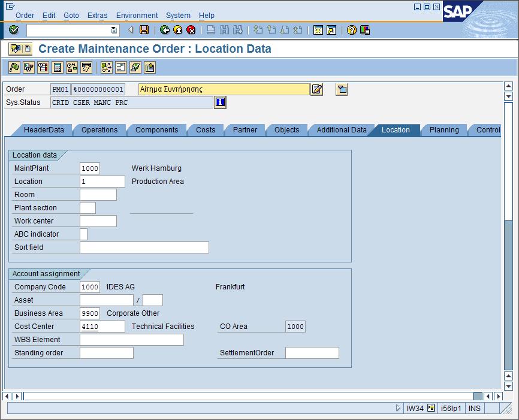
Task: Open the Goto menu
Action: click(x=71, y=15)
